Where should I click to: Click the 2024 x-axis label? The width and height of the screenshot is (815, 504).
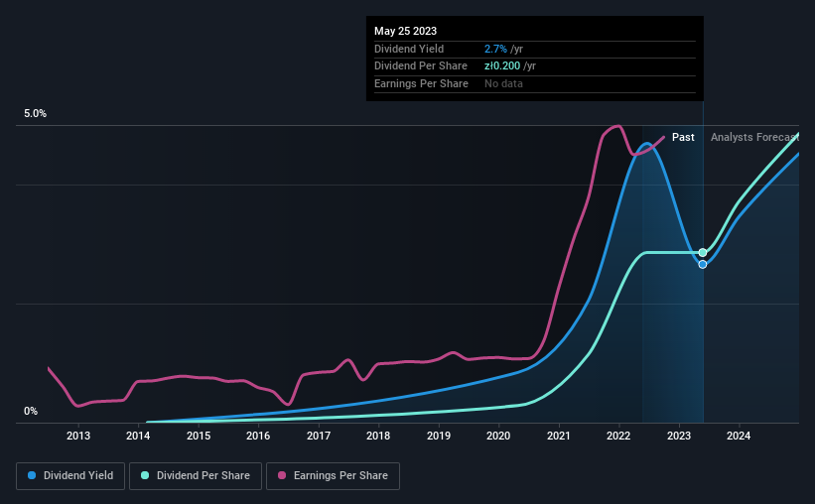[739, 436]
